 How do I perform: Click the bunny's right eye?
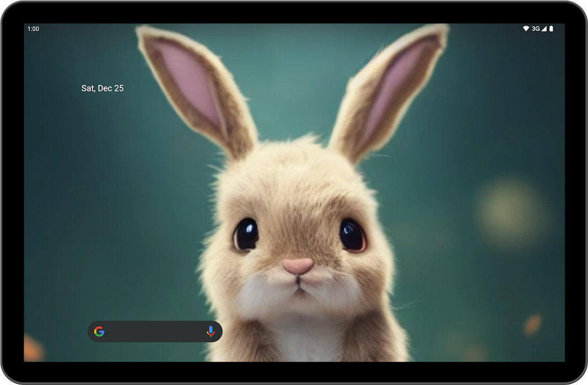pyautogui.click(x=352, y=235)
